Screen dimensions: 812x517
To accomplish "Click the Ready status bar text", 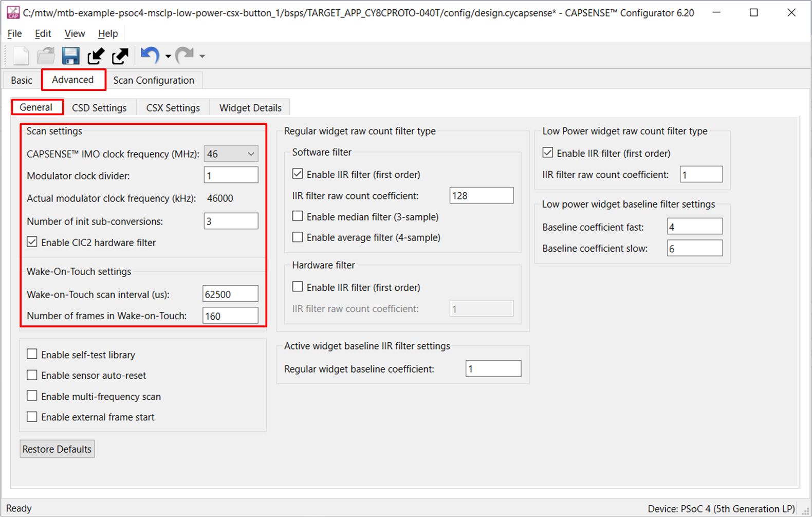I will click(x=19, y=508).
